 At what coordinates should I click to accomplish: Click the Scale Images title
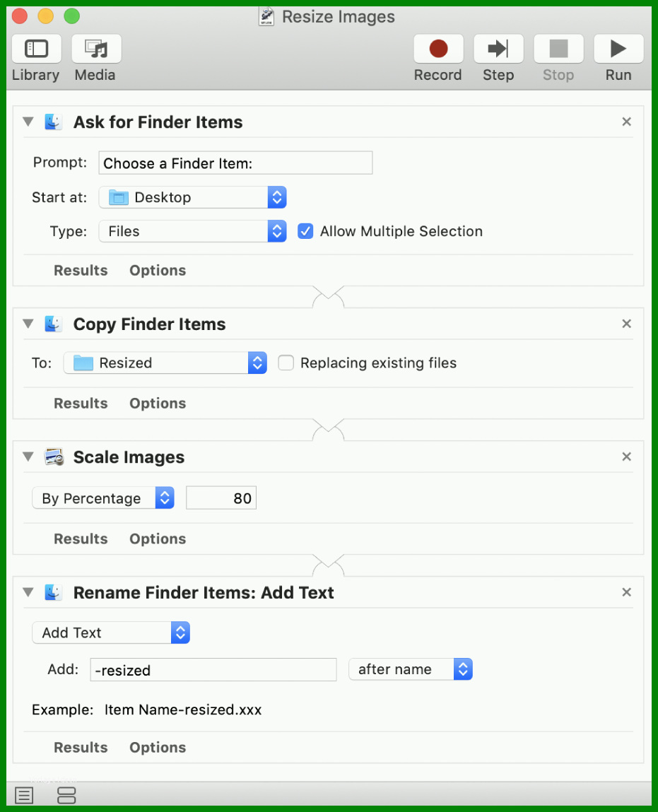pyautogui.click(x=129, y=457)
